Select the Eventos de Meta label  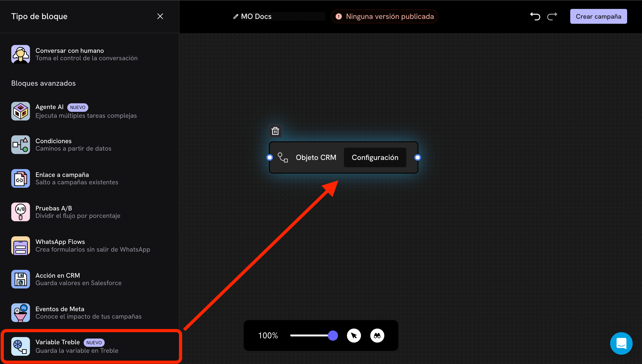click(60, 309)
